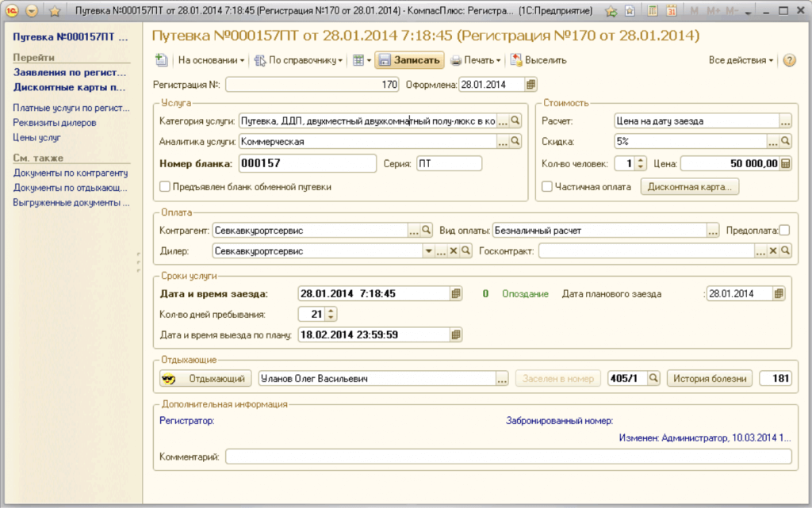This screenshot has width=812, height=508.
Task: Open the По справочнику dropdown
Action: click(299, 60)
